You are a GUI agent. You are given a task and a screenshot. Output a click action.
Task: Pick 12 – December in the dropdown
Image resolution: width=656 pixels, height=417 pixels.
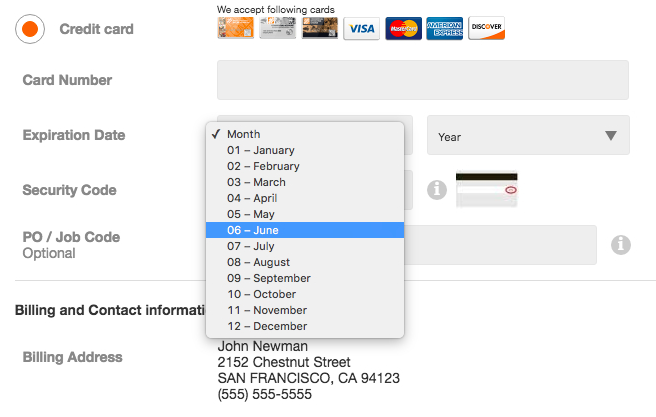[266, 326]
